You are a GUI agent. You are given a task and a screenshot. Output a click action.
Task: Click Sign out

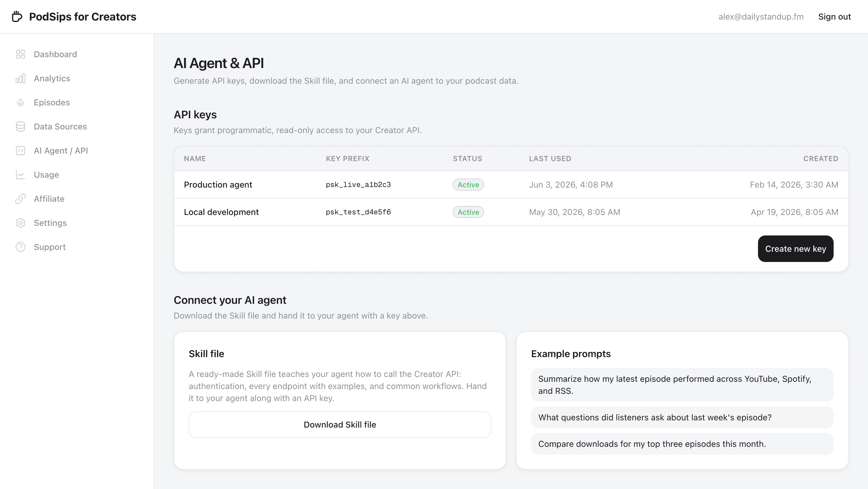[834, 17]
